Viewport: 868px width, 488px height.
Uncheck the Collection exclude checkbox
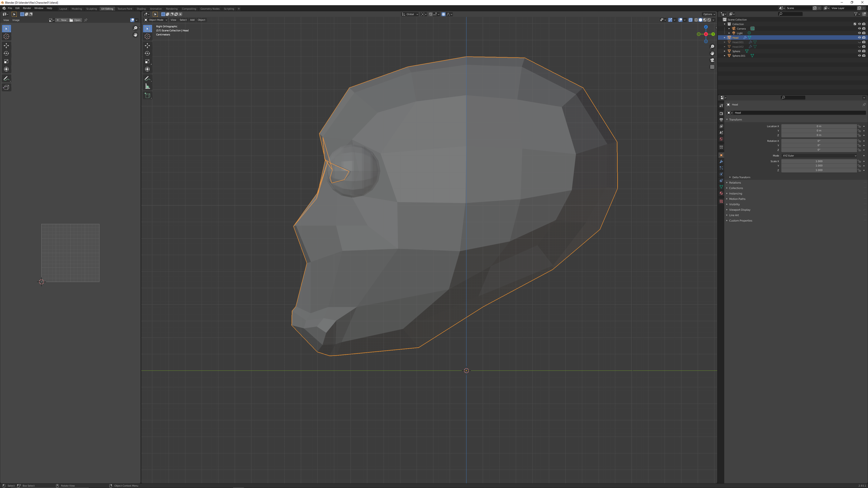tap(855, 24)
